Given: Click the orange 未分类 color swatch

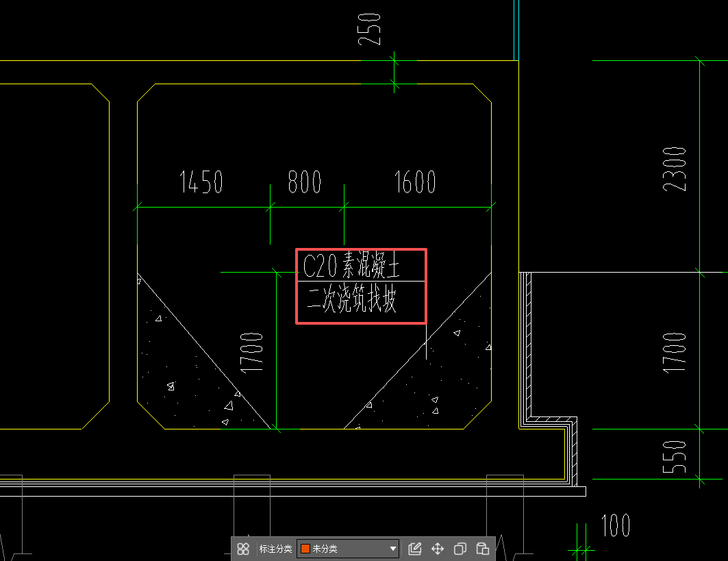Looking at the screenshot, I should point(305,549).
